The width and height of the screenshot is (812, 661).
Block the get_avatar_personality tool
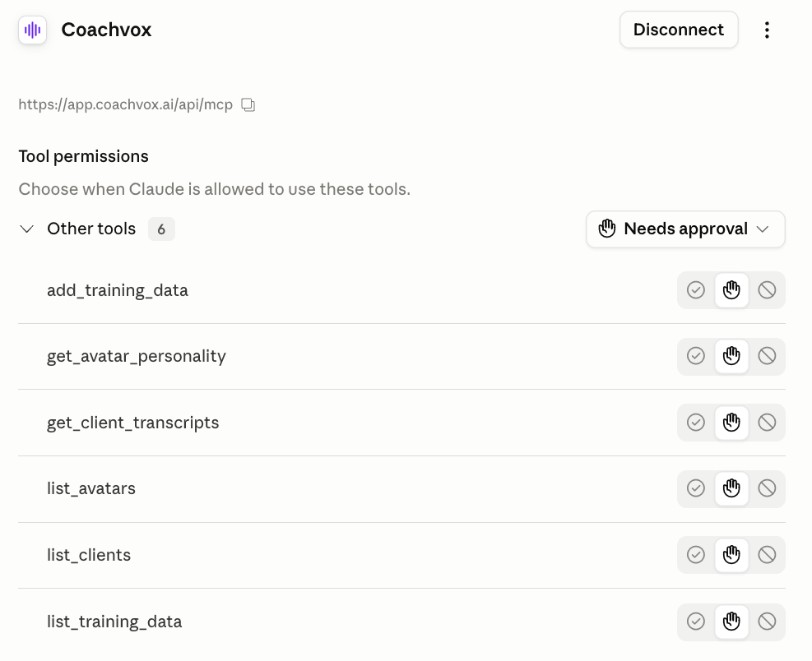pos(767,356)
